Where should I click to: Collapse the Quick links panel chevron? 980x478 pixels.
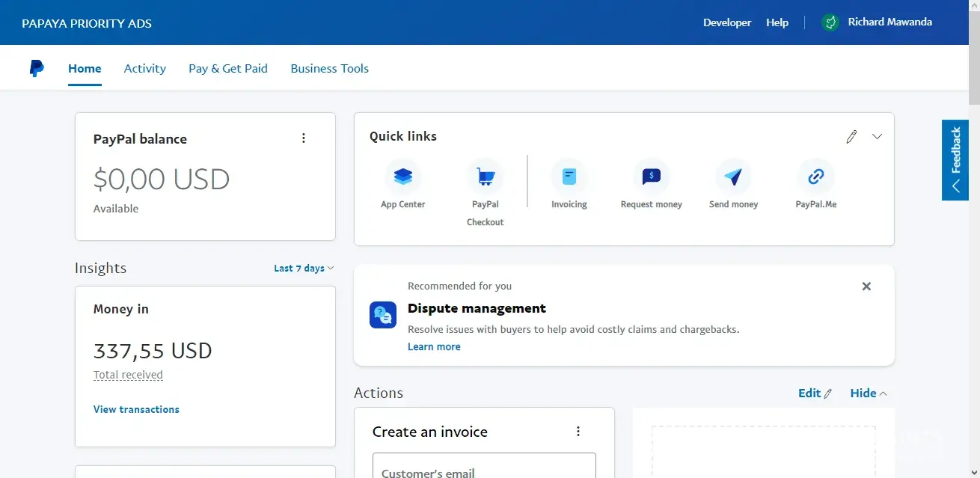878,137
